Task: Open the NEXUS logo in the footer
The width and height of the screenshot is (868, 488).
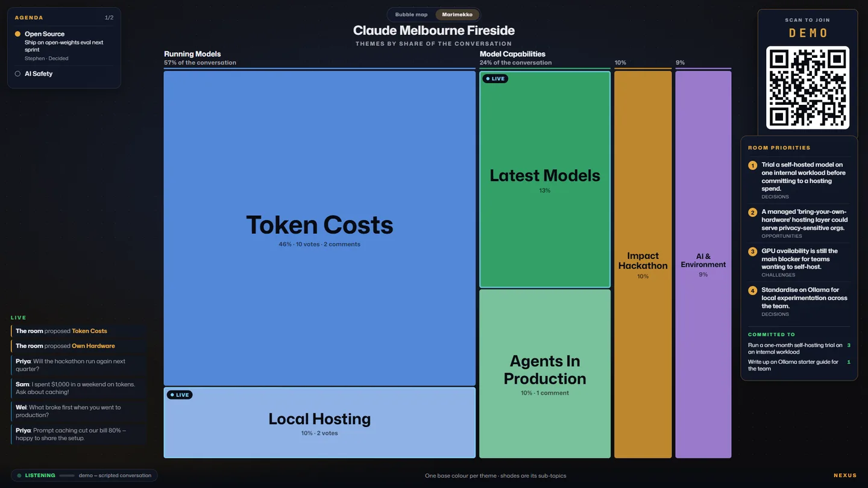Action: [x=845, y=476]
